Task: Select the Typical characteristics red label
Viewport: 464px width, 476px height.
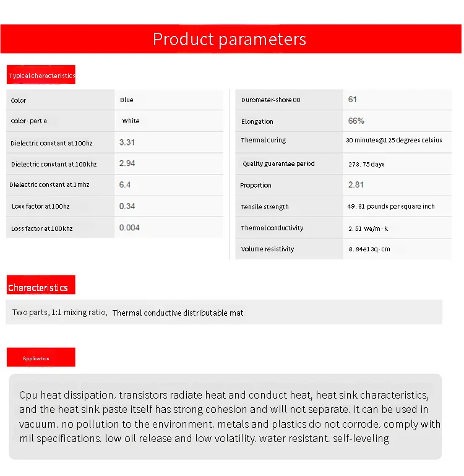Action: [x=41, y=76]
